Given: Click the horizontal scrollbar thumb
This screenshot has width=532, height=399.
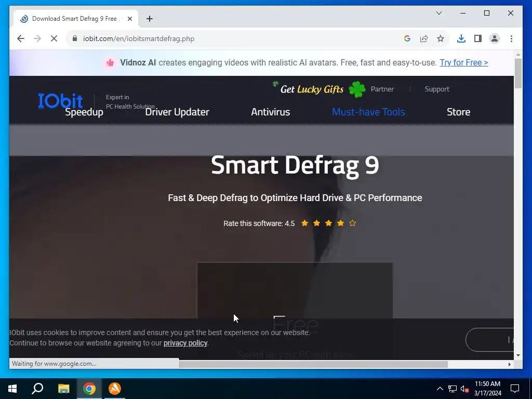Looking at the screenshot, I should tap(313, 364).
